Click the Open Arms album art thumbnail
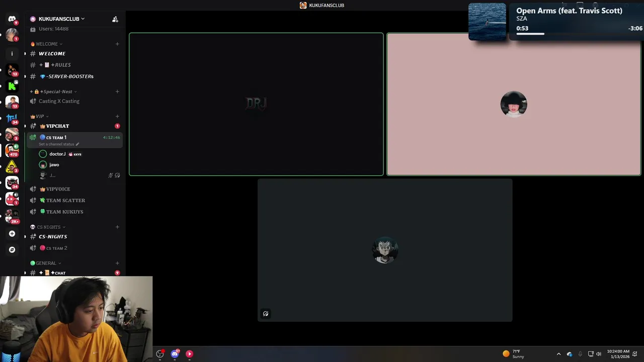 [x=487, y=22]
